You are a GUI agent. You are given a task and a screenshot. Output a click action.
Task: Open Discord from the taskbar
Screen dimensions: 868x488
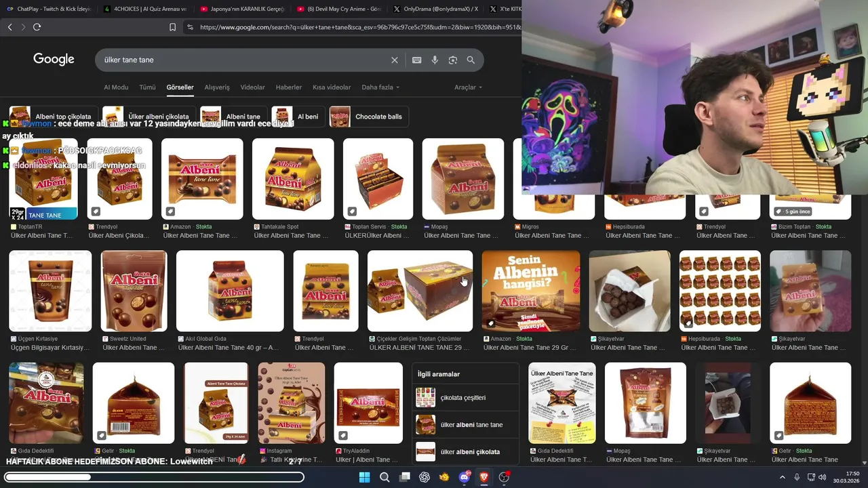[x=465, y=477]
